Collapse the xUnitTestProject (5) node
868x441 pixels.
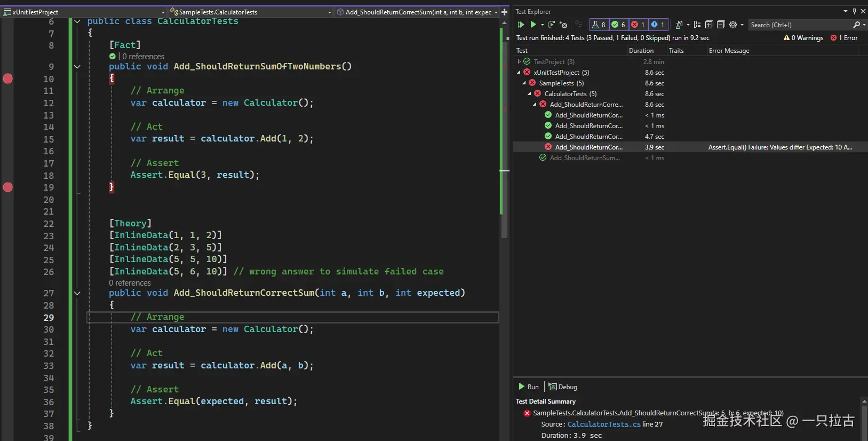[519, 72]
